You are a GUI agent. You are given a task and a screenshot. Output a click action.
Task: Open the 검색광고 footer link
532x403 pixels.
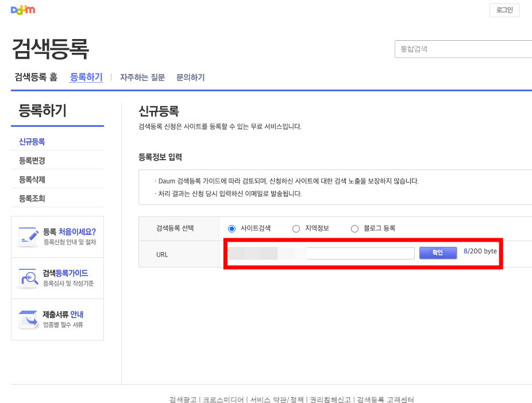coord(183,400)
